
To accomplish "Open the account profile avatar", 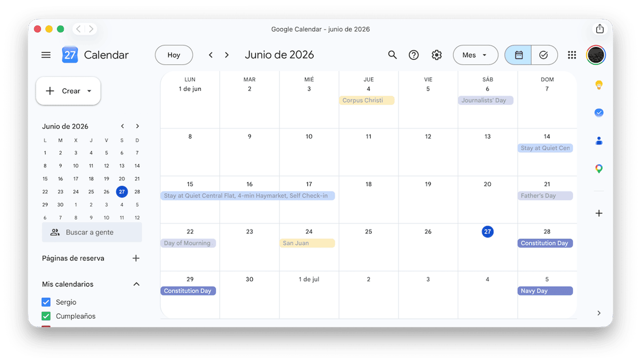I will [596, 55].
